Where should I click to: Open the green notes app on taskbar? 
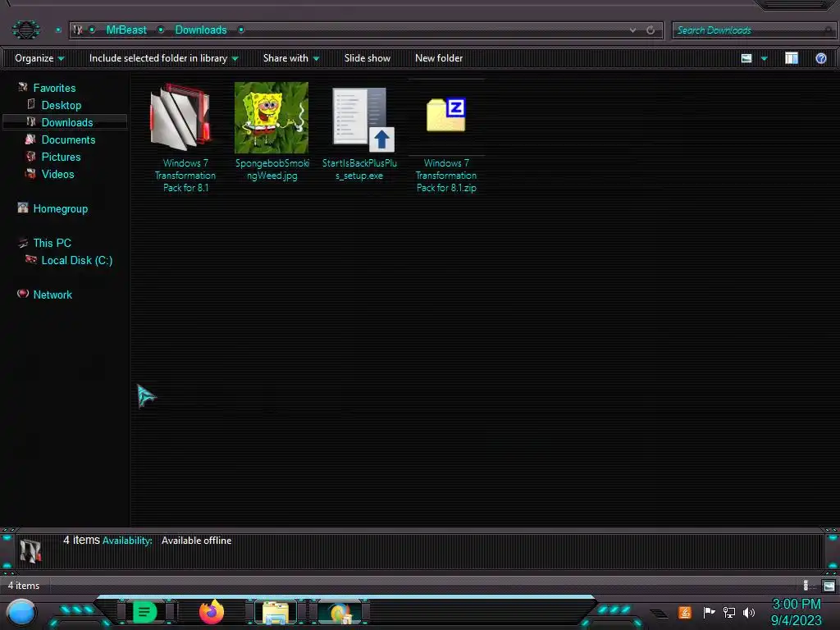click(x=144, y=612)
